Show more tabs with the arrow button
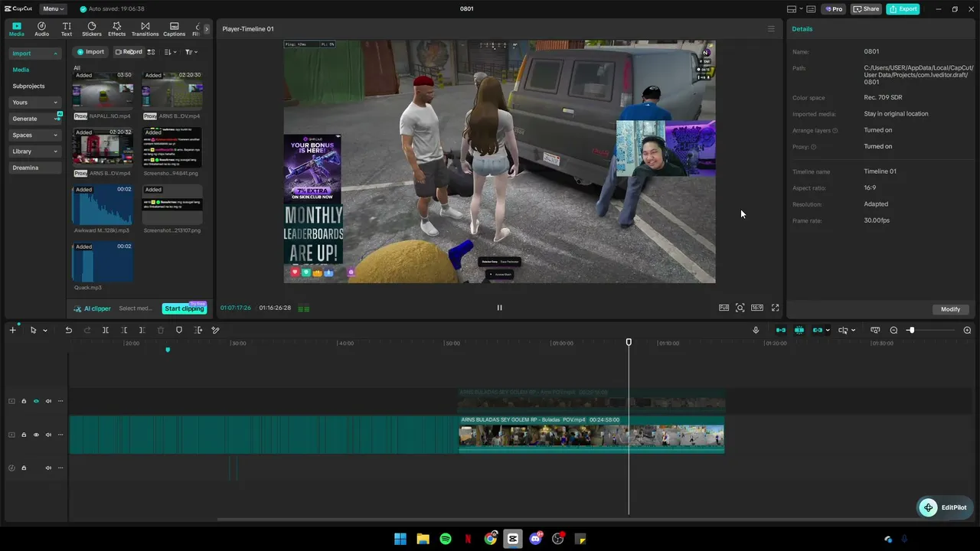The height and width of the screenshot is (551, 980). (206, 29)
